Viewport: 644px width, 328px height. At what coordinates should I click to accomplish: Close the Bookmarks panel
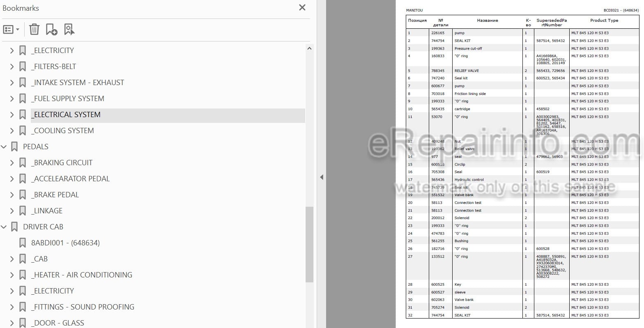tap(302, 7)
